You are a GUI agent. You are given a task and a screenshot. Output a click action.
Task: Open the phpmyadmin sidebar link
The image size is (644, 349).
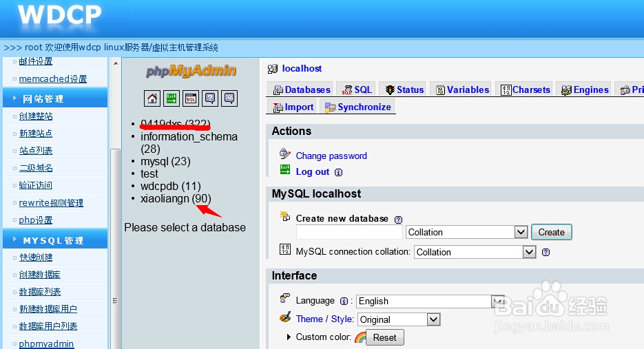[x=46, y=343]
